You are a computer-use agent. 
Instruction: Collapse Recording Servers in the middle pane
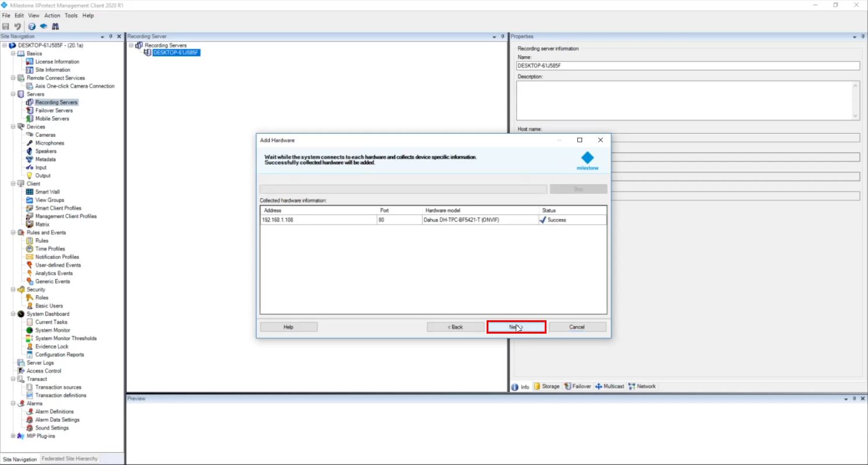click(131, 45)
